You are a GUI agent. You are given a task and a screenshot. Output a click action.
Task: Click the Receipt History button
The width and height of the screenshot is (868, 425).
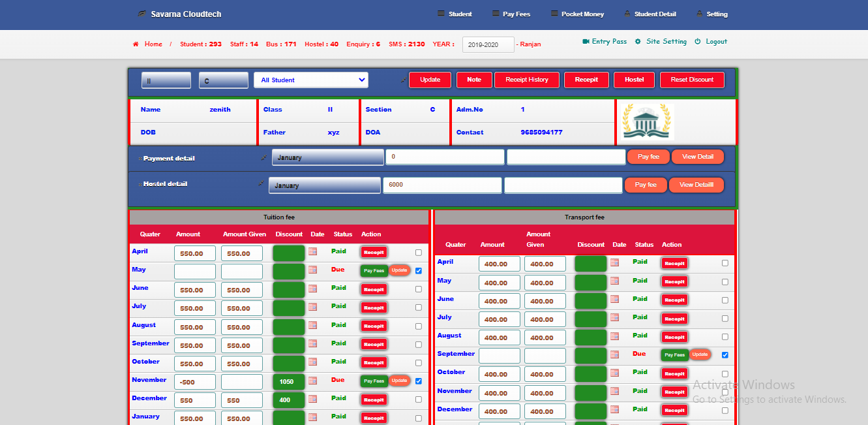tap(526, 80)
